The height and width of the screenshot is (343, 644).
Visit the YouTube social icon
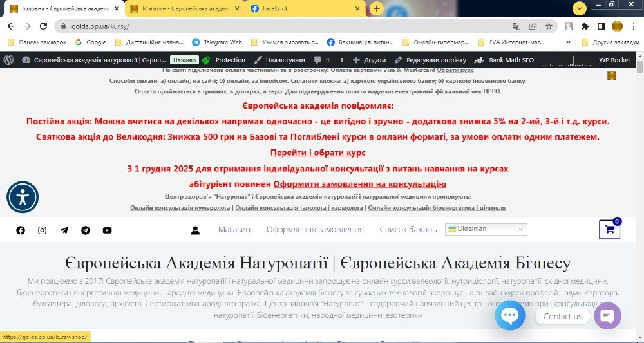click(x=107, y=230)
